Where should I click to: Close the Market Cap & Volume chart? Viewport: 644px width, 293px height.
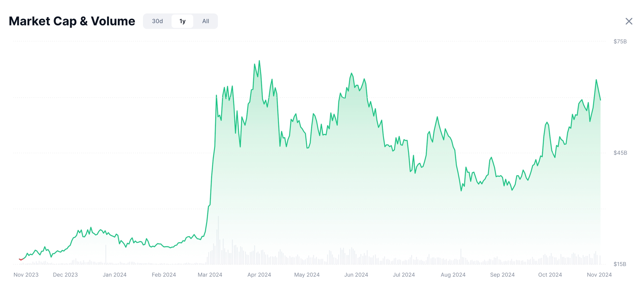(x=629, y=21)
